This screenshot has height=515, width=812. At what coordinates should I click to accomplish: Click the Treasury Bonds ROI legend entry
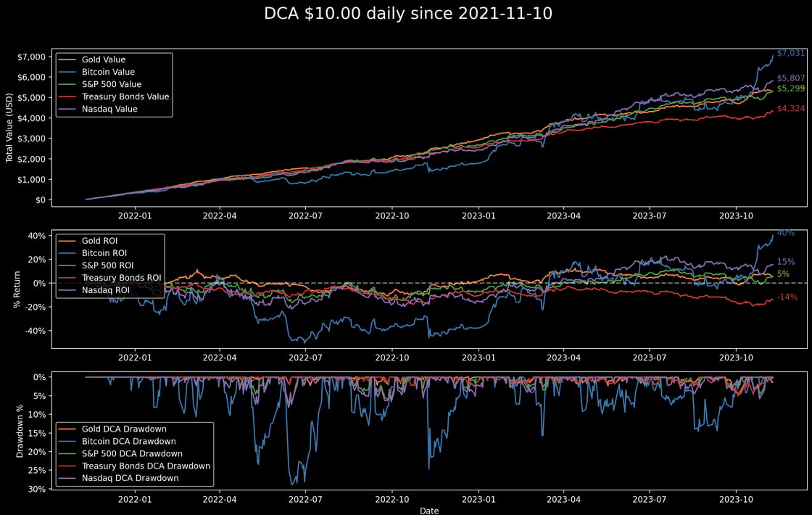[123, 278]
